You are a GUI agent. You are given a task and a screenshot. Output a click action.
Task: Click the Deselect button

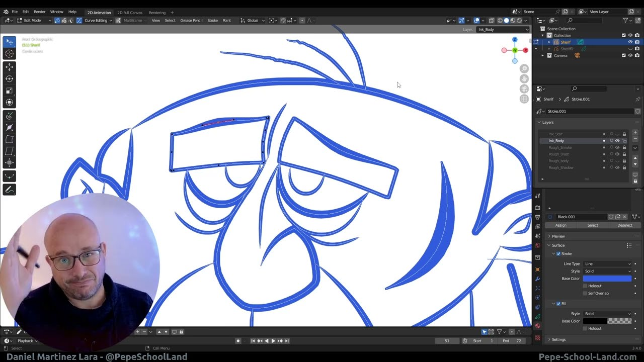coord(624,225)
